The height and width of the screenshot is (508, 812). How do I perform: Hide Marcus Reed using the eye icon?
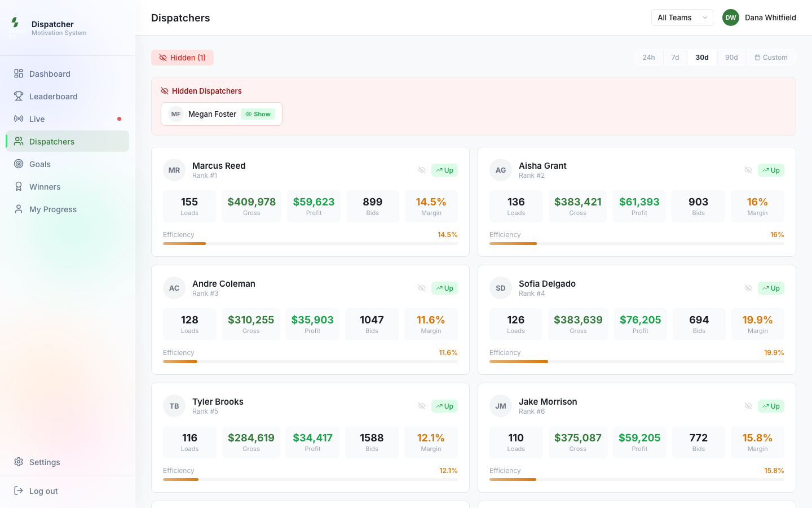click(x=422, y=170)
